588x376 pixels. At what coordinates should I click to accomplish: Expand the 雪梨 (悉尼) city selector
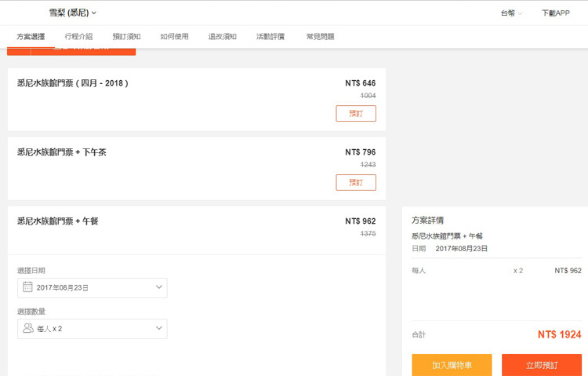[x=73, y=13]
